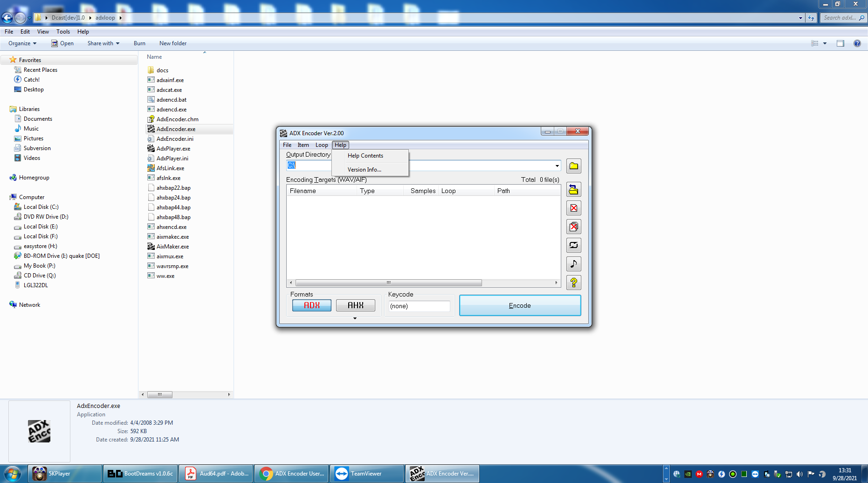Click the browse output folder icon
This screenshot has width=868, height=483.
coord(573,166)
